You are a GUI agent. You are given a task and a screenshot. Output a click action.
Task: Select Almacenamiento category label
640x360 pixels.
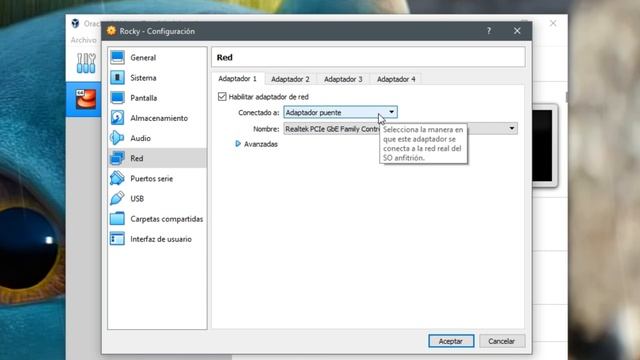click(159, 118)
